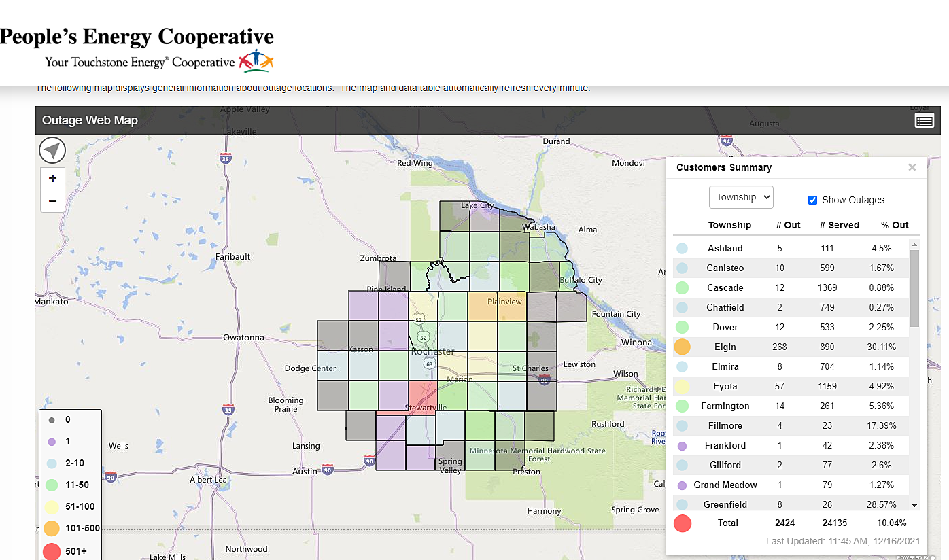
Task: Select the Ashland township row
Action: [791, 249]
